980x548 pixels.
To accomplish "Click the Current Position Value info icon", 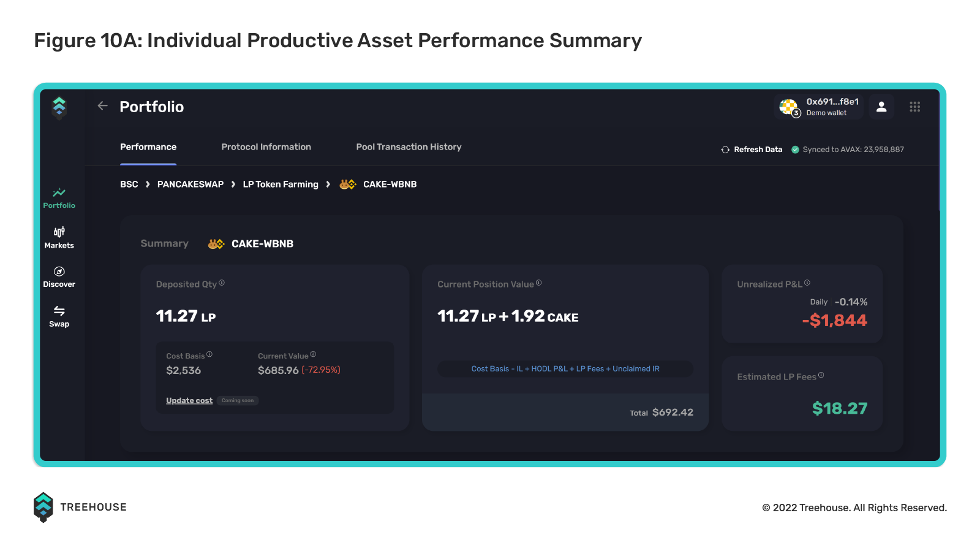I will 539,283.
